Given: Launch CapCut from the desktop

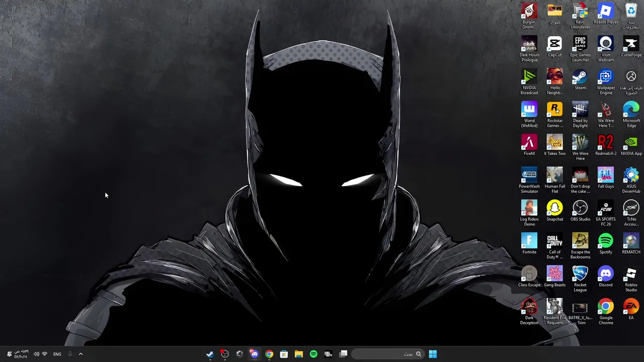Looking at the screenshot, I should 554,47.
